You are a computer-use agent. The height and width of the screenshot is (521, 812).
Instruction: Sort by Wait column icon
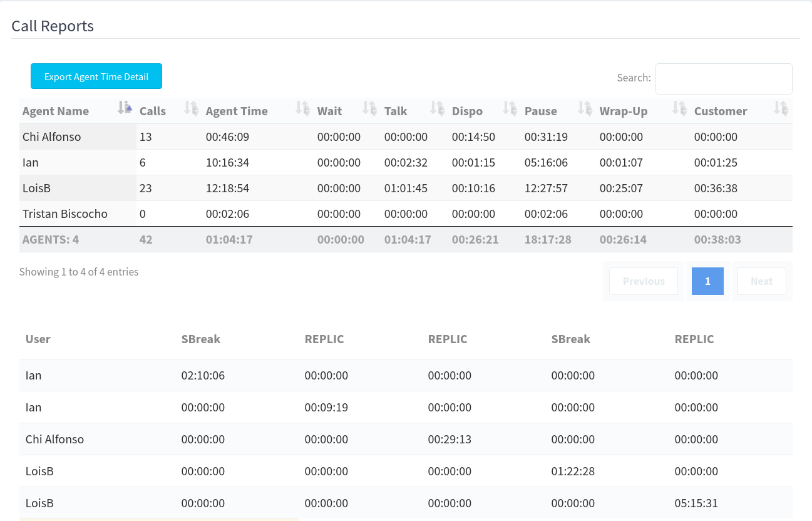(x=371, y=108)
